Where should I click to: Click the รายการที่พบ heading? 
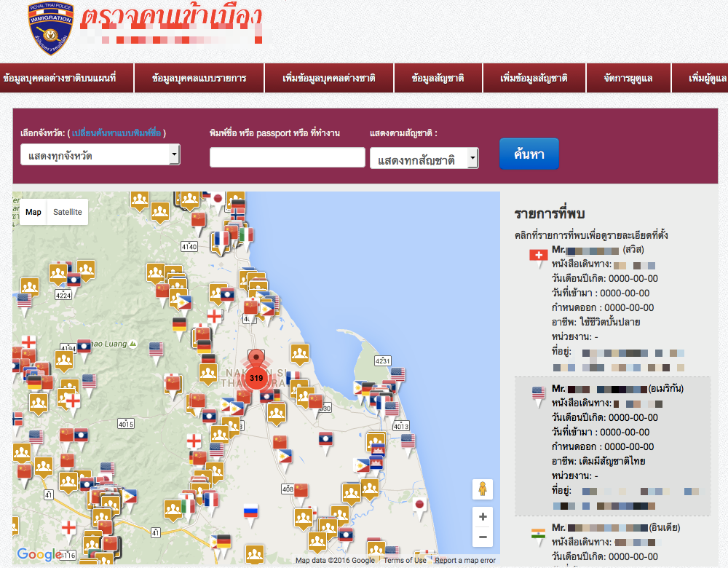pos(549,213)
